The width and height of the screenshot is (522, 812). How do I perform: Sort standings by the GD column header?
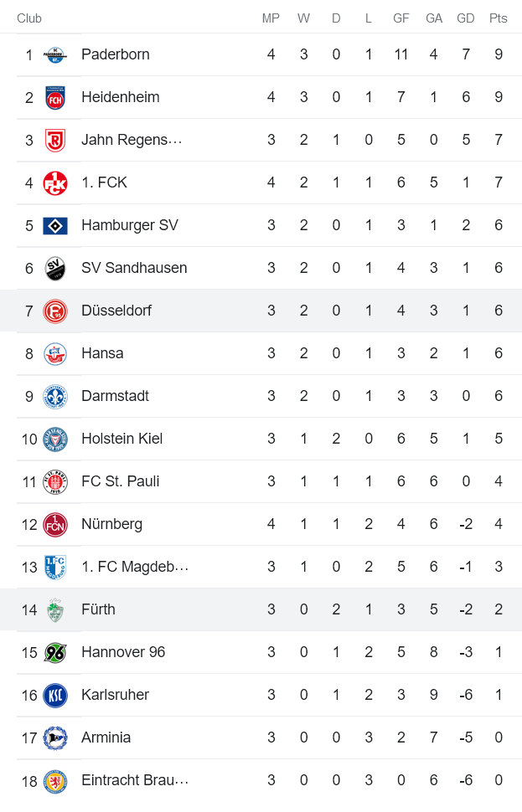[x=466, y=18]
